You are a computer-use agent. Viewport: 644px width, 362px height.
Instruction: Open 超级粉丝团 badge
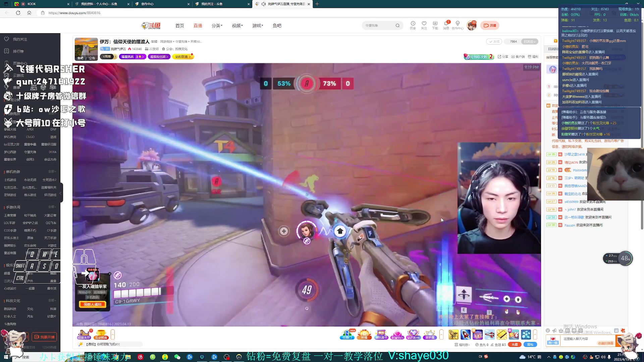click(159, 57)
